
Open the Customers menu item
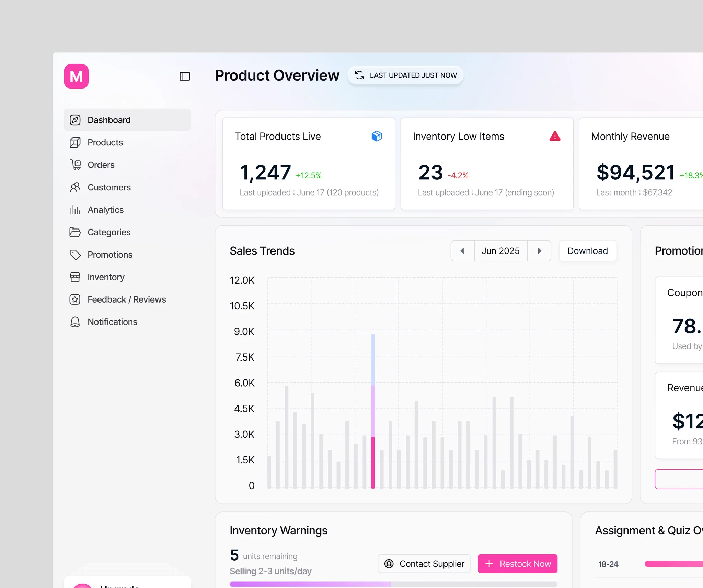127,187
